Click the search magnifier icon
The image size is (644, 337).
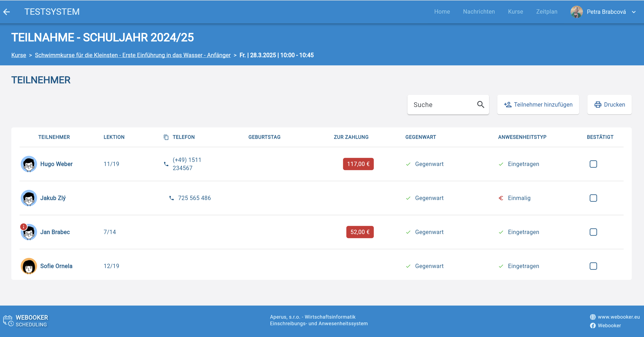(x=481, y=105)
